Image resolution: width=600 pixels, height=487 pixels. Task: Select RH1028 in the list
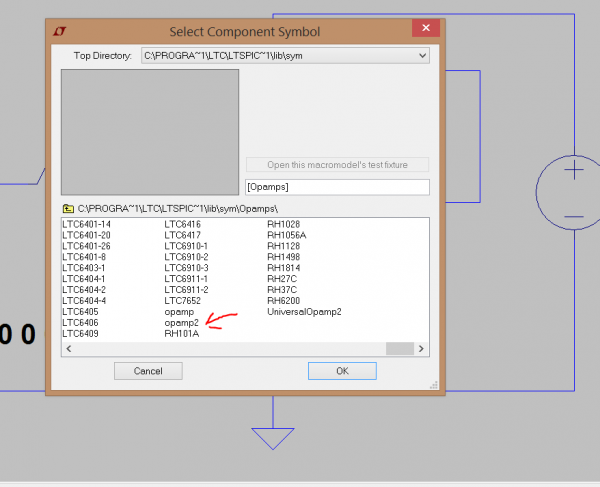pyautogui.click(x=284, y=224)
